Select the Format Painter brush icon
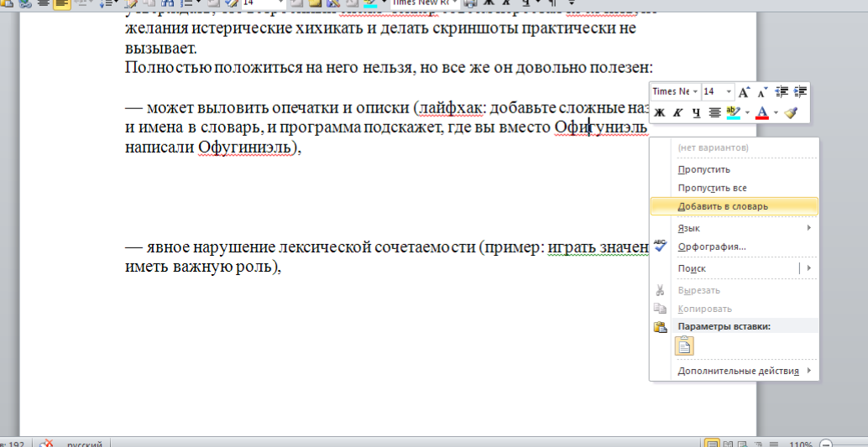Image resolution: width=868 pixels, height=447 pixels. tap(790, 112)
